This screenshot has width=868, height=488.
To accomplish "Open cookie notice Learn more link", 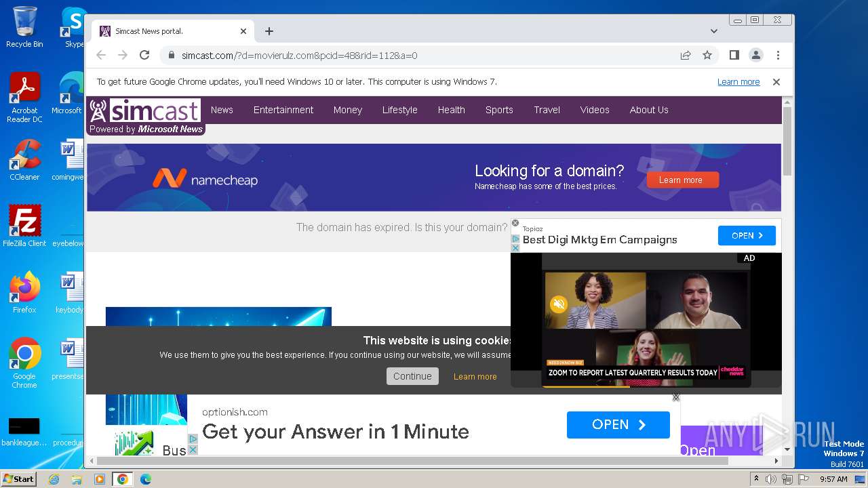I will [475, 377].
